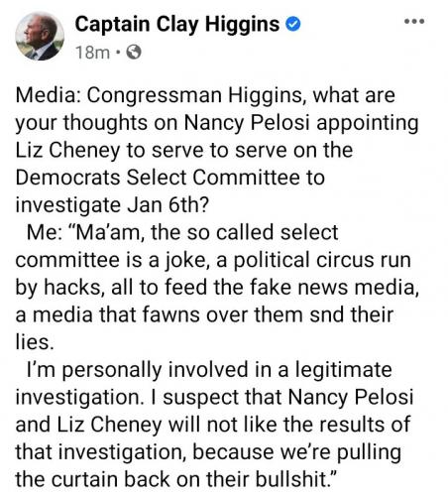The height and width of the screenshot is (496, 448).
Task: Click "I'm personally involved in a legitimate"
Action: click(209, 369)
